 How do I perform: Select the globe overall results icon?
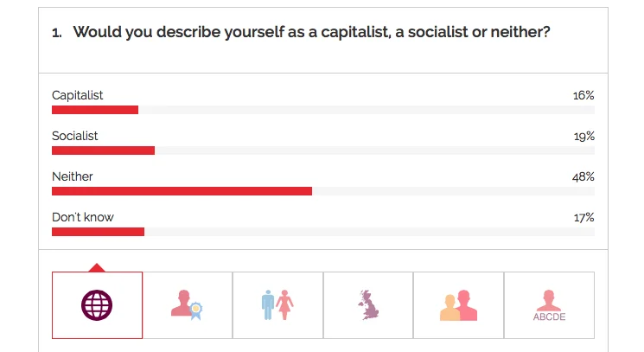coord(97,305)
